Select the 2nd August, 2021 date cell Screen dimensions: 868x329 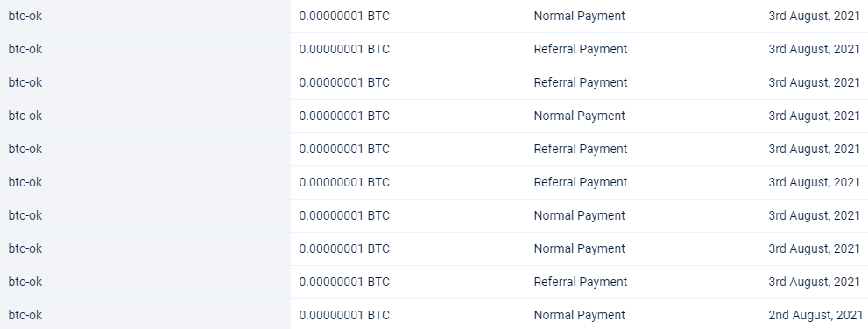[x=815, y=315]
